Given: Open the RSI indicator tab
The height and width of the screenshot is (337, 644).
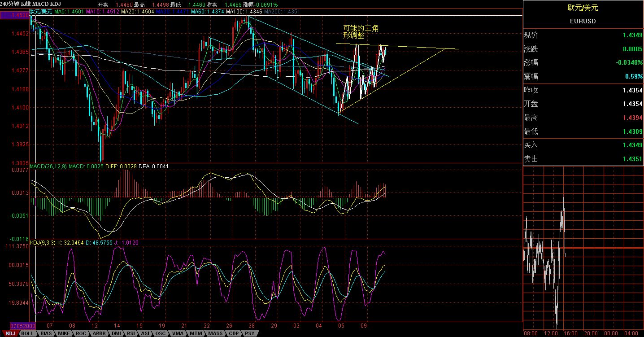Looking at the screenshot, I should 131,334.
